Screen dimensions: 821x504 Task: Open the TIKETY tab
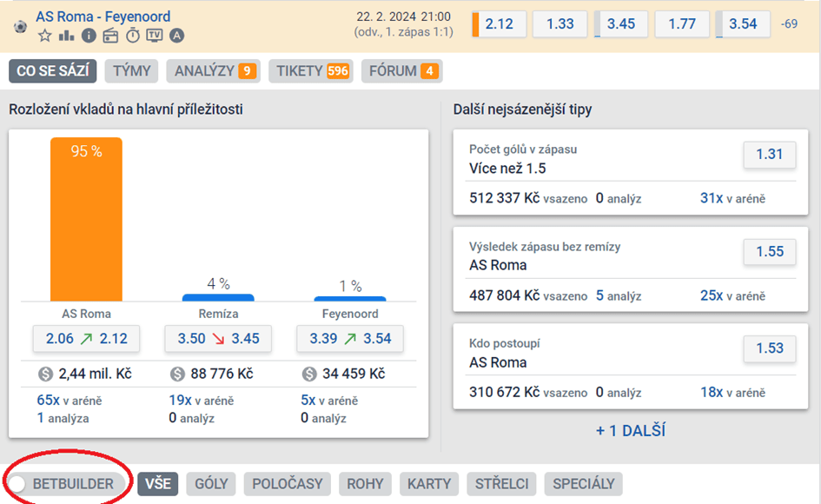[311, 71]
